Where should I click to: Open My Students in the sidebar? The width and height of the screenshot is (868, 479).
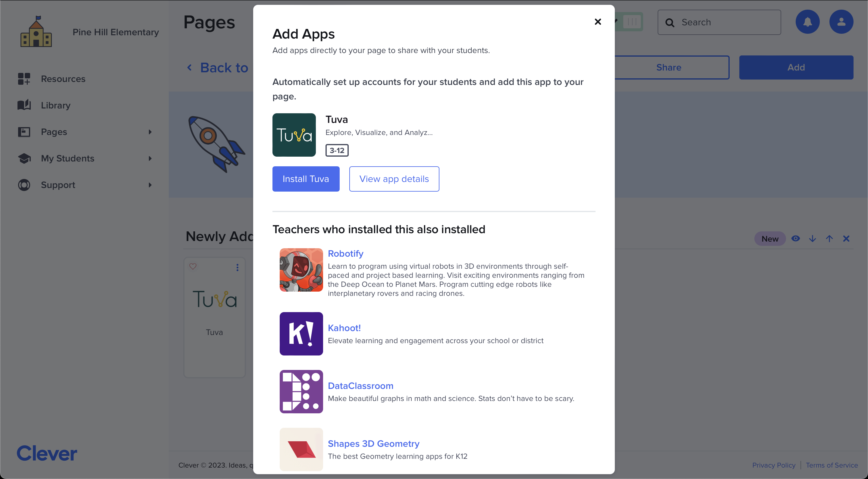point(68,158)
